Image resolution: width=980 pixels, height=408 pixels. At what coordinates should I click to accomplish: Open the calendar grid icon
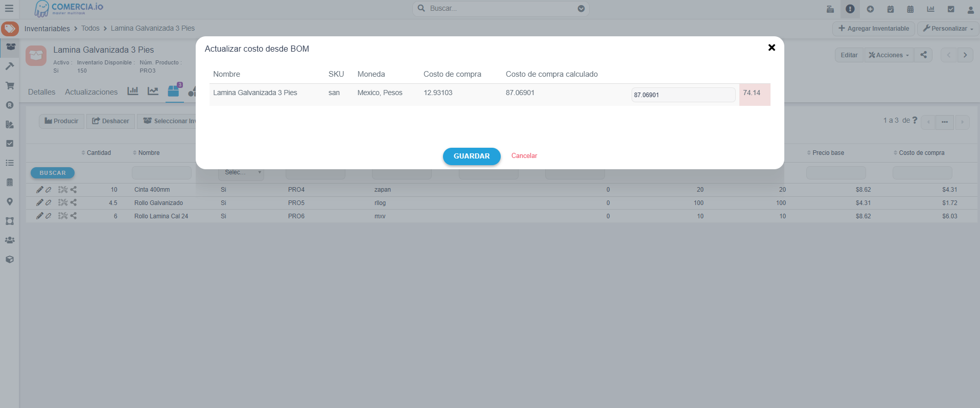click(911, 9)
